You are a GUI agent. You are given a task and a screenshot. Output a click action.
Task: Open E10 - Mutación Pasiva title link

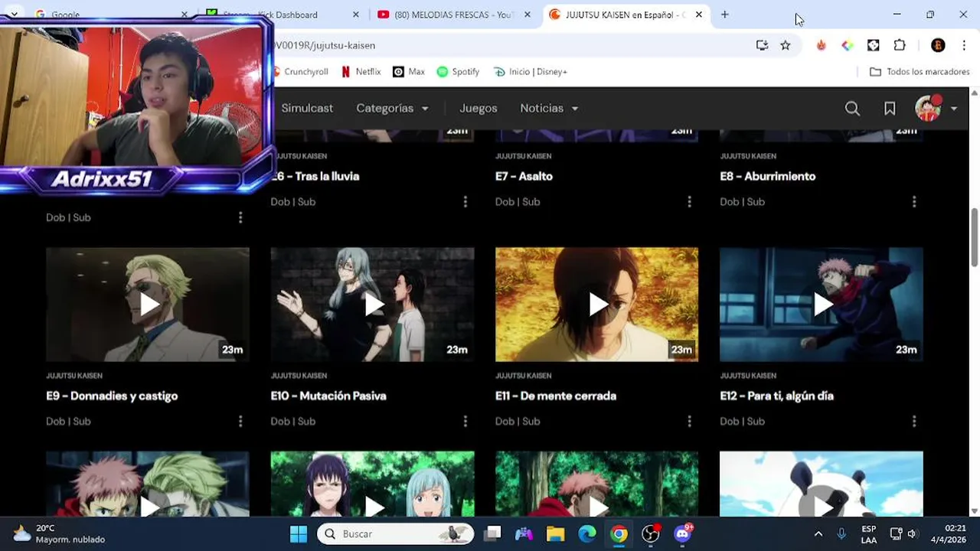(328, 396)
